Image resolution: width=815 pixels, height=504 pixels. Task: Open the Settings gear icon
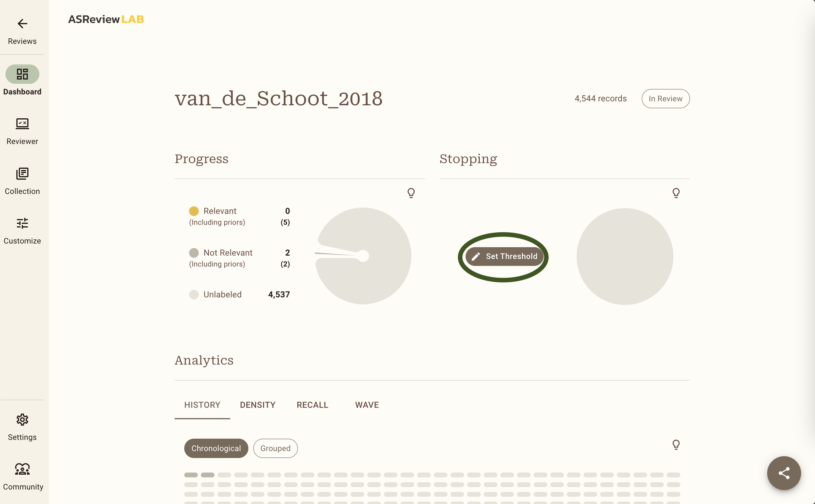coord(22,420)
